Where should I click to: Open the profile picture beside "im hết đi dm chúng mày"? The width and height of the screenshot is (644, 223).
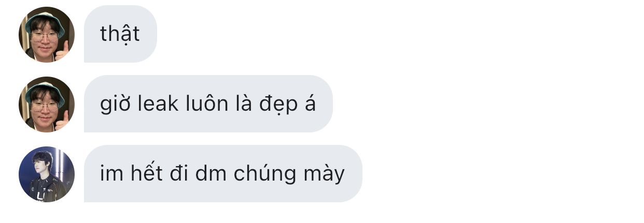click(47, 174)
